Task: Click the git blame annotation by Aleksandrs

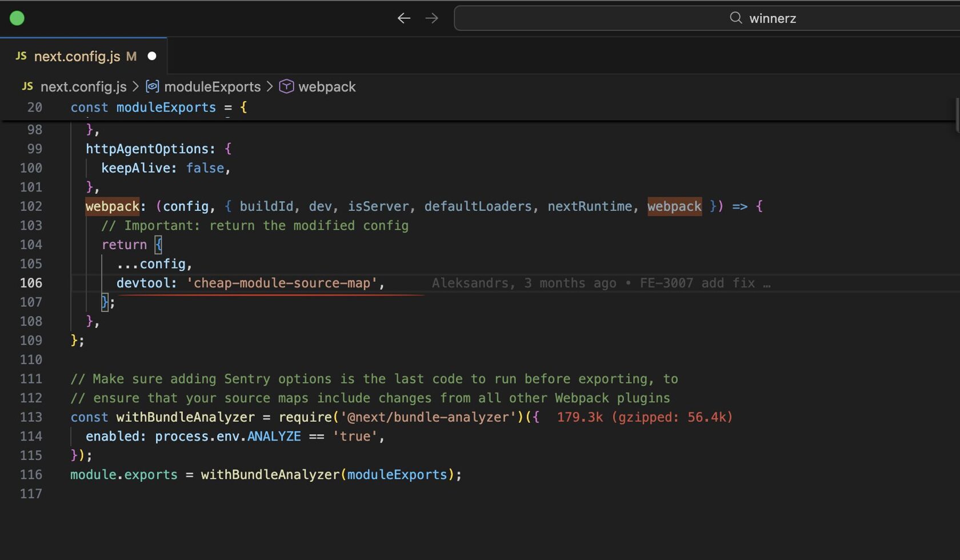Action: (600, 283)
